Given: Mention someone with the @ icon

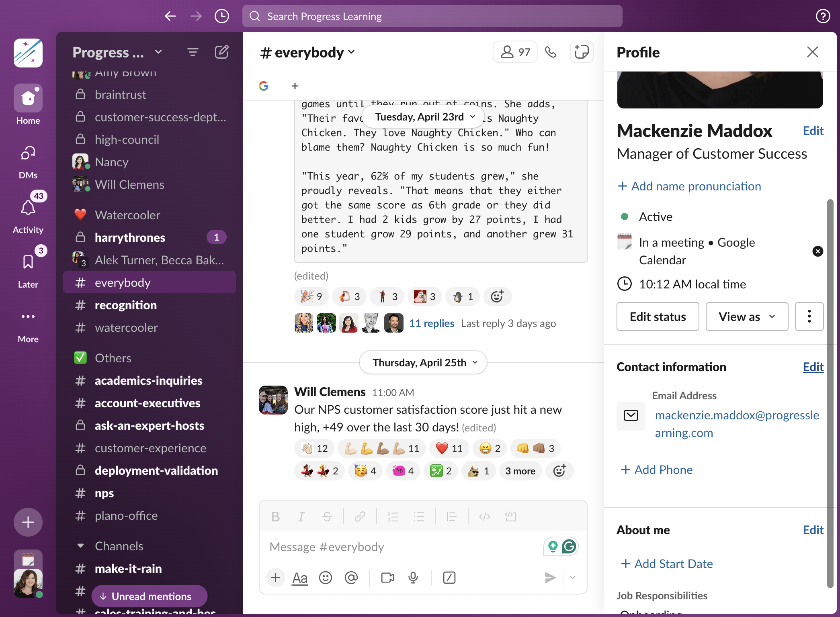Looking at the screenshot, I should point(351,578).
